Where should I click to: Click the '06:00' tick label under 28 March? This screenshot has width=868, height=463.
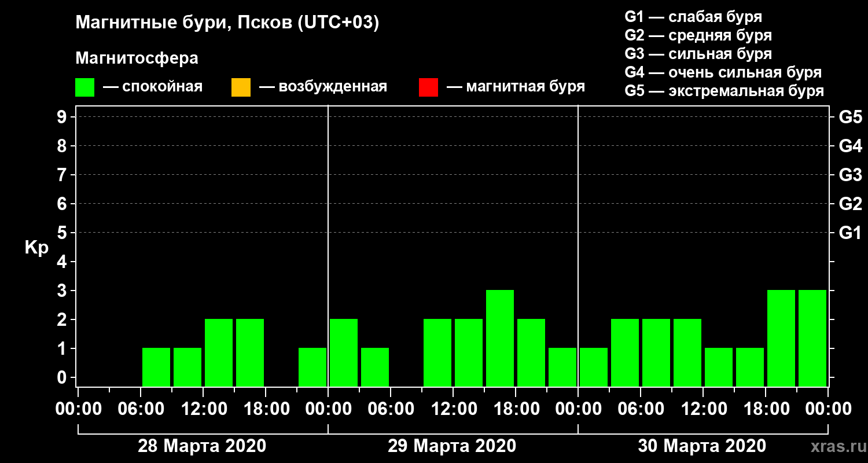pos(141,409)
